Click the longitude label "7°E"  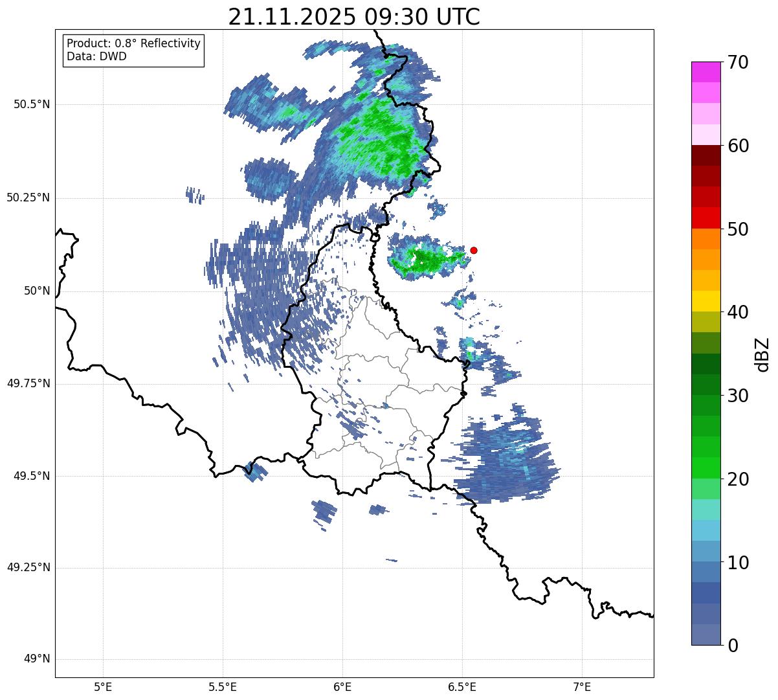[x=583, y=688]
